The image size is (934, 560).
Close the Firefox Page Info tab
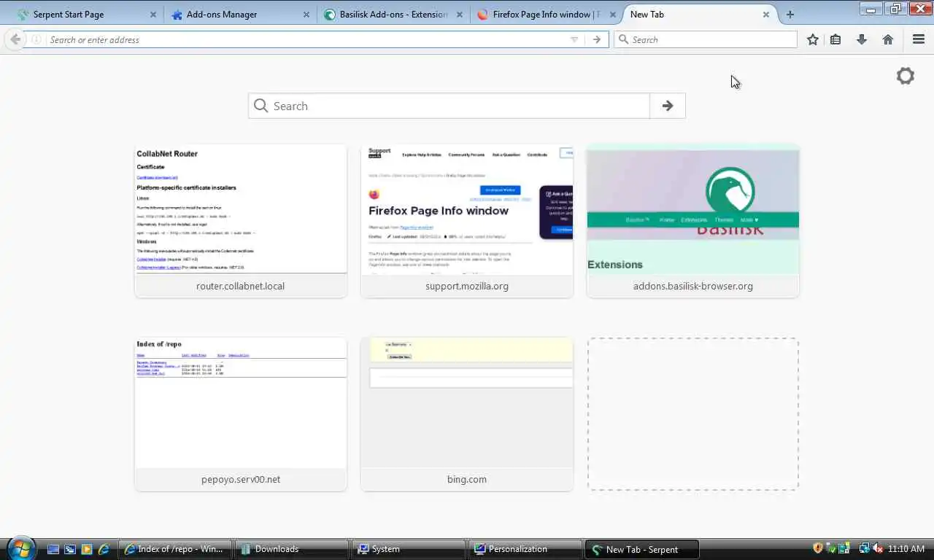pos(612,15)
